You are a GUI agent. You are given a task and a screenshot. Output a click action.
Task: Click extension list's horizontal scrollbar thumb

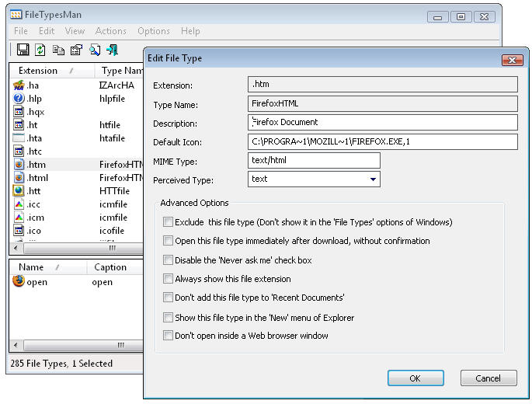click(83, 248)
